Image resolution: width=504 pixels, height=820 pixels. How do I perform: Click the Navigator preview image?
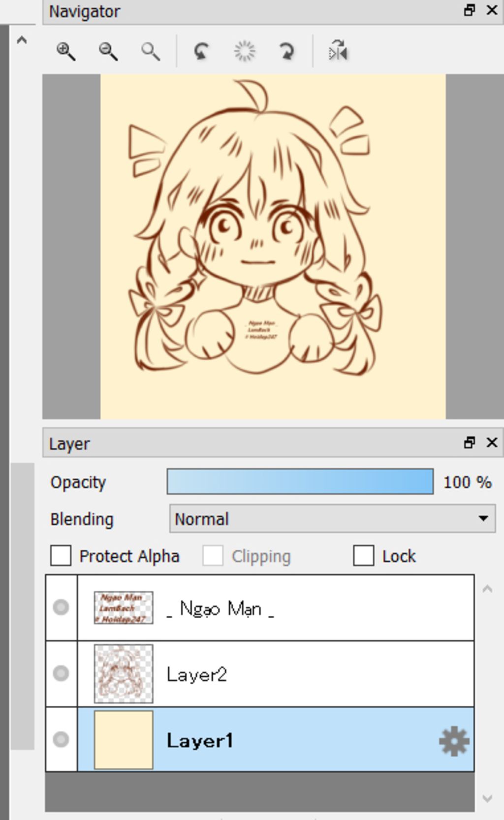273,247
